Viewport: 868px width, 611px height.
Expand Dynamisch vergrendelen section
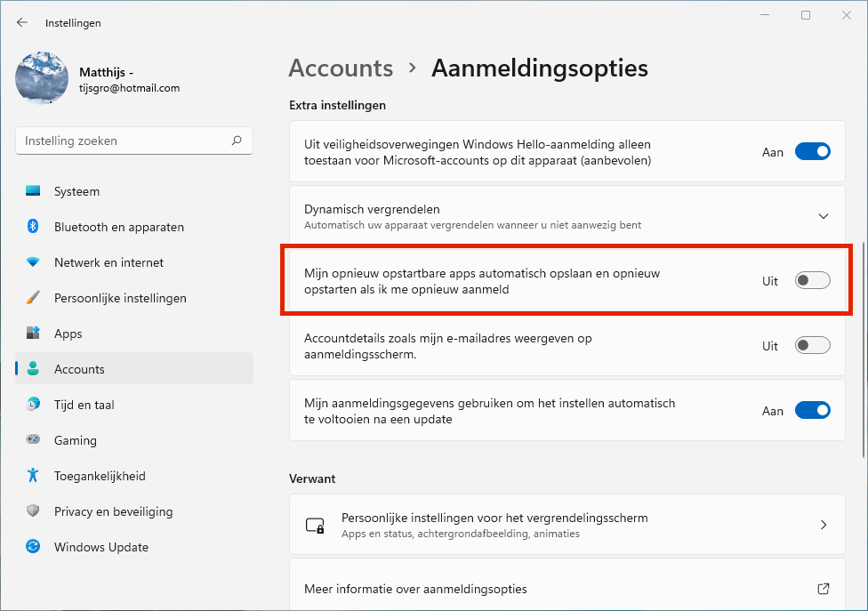click(x=823, y=216)
